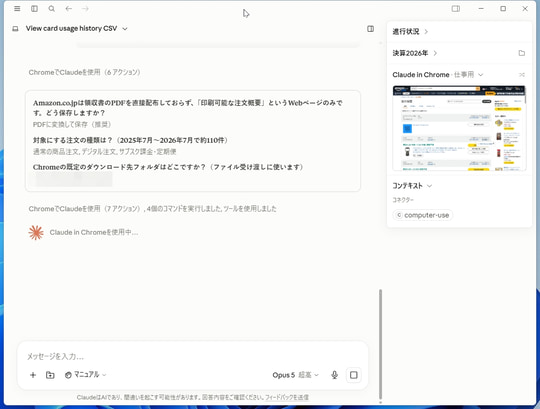Viewport: 540px width, 409px height.
Task: Toggle the side pane icon near chat title
Action: (x=371, y=29)
